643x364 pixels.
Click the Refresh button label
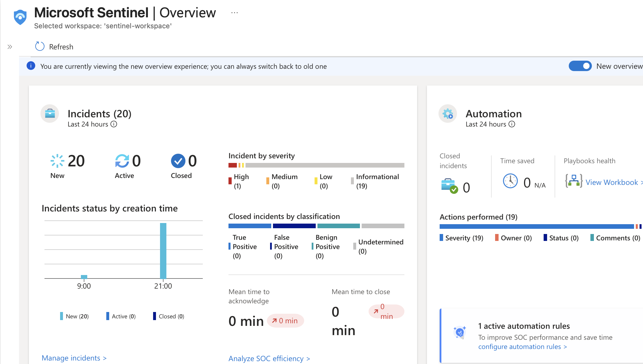(61, 47)
